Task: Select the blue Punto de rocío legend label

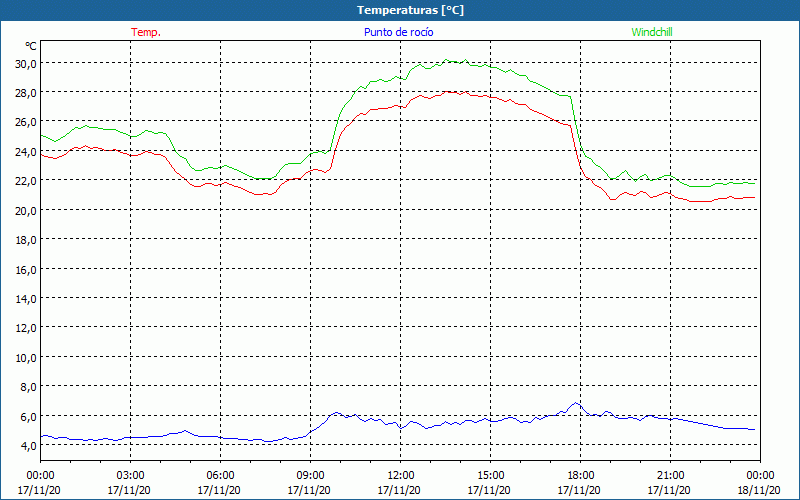Action: click(x=398, y=32)
